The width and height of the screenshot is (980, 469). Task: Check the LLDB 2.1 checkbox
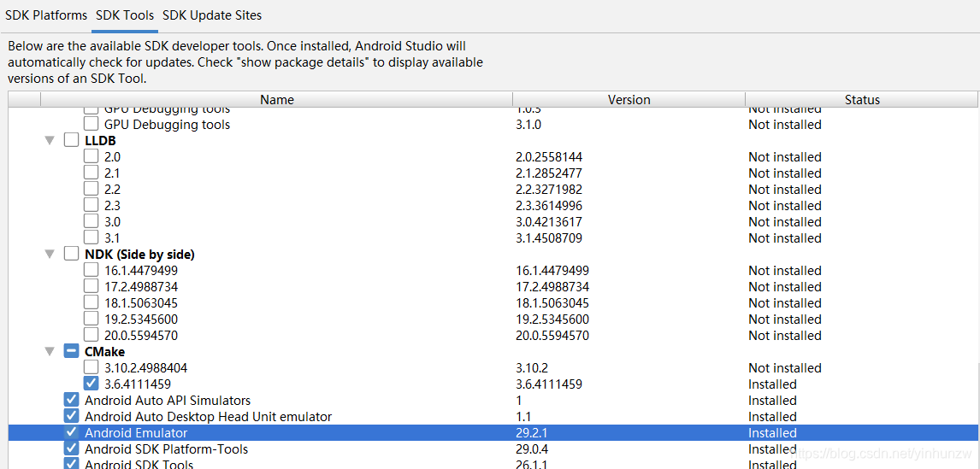(x=92, y=173)
